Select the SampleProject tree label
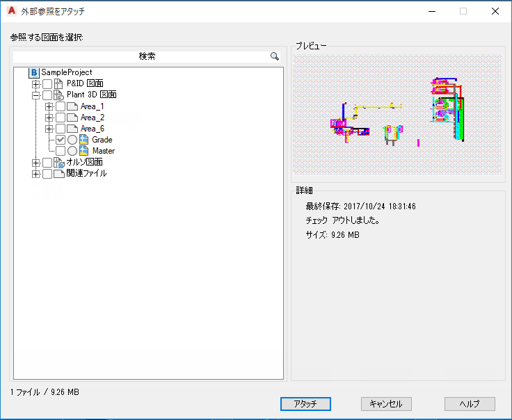 point(67,72)
